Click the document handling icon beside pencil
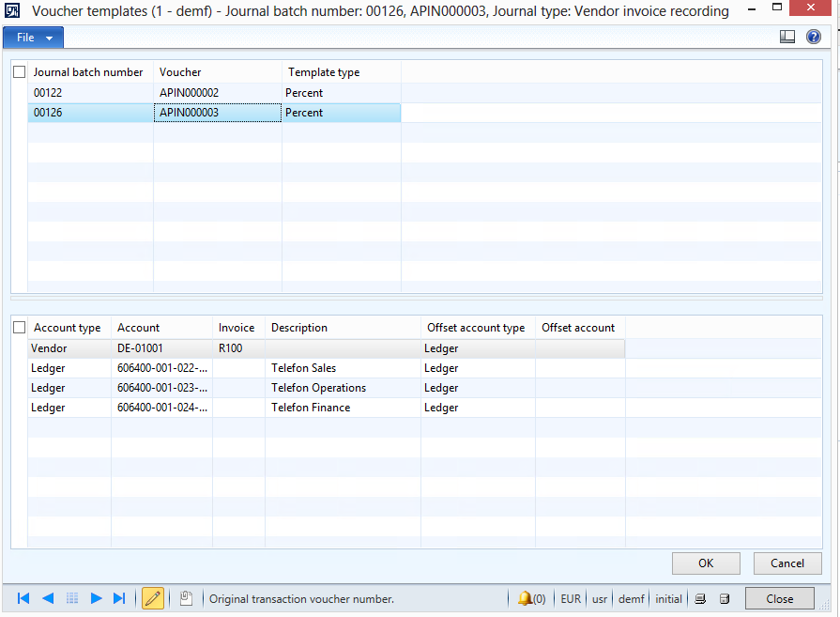Image resolution: width=840 pixels, height=617 pixels. coord(186,598)
